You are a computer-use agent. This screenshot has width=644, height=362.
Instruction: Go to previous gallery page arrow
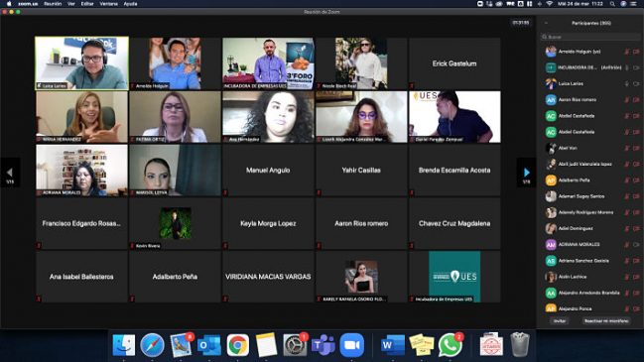[10, 173]
